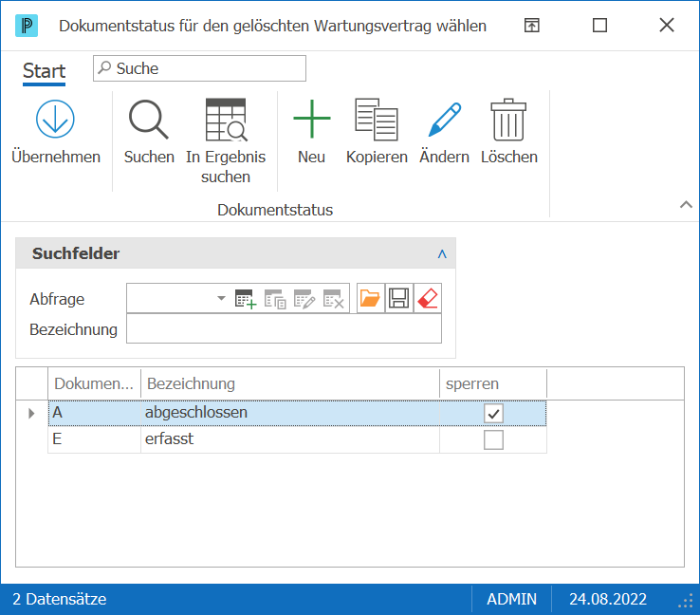Click the ribbon display options icon
Image resolution: width=700 pixels, height=615 pixels.
(x=532, y=26)
